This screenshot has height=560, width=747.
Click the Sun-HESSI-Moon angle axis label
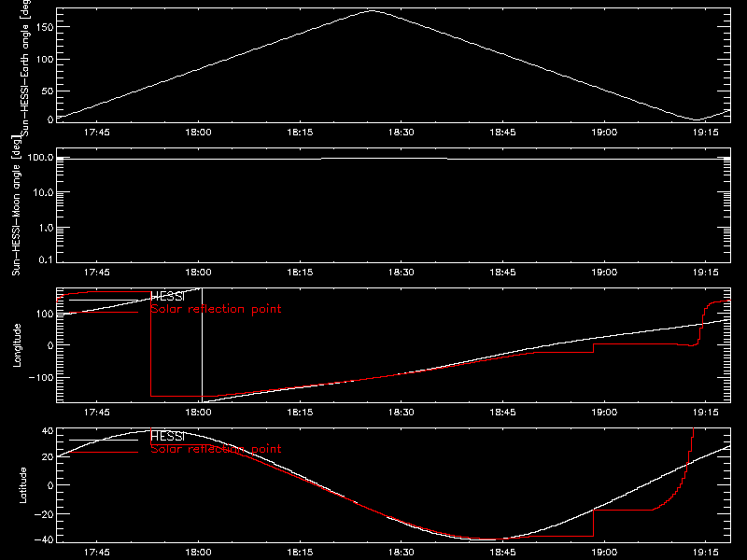[x=16, y=205]
